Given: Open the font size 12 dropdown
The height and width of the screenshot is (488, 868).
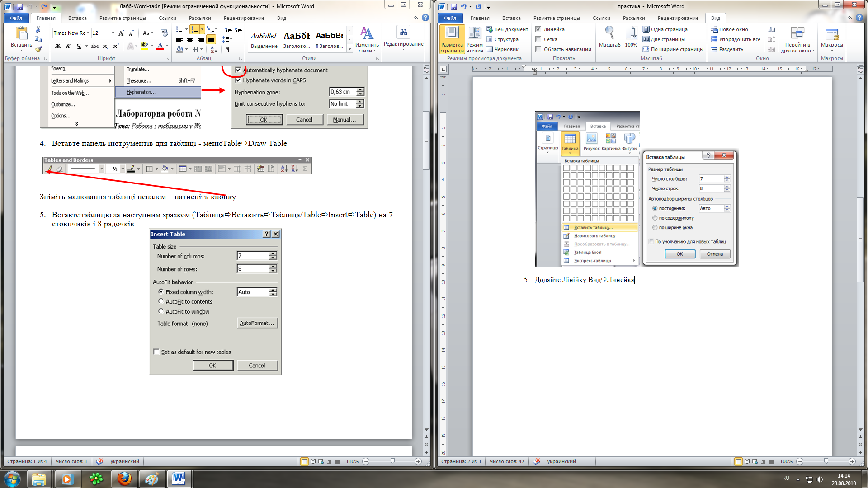Looking at the screenshot, I should [113, 33].
